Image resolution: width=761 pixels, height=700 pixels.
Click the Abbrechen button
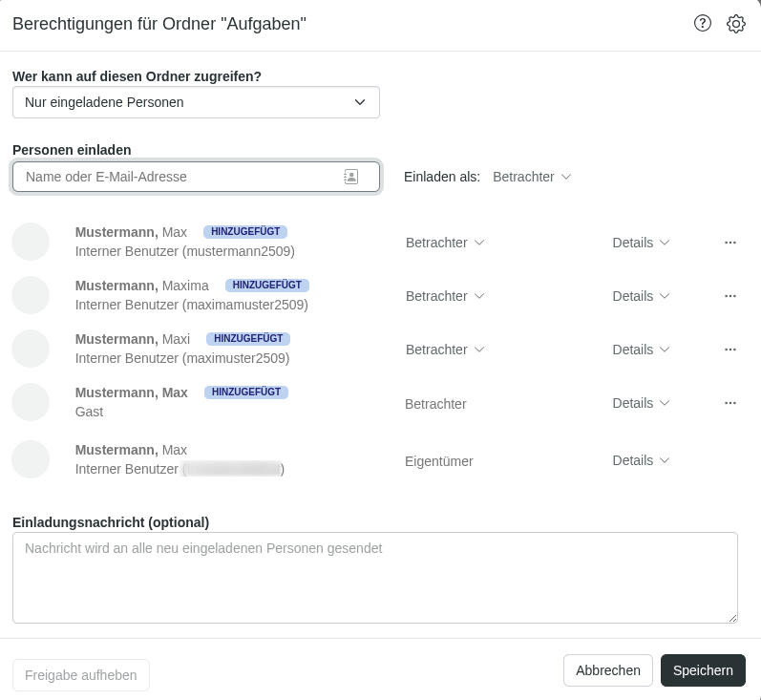[607, 670]
